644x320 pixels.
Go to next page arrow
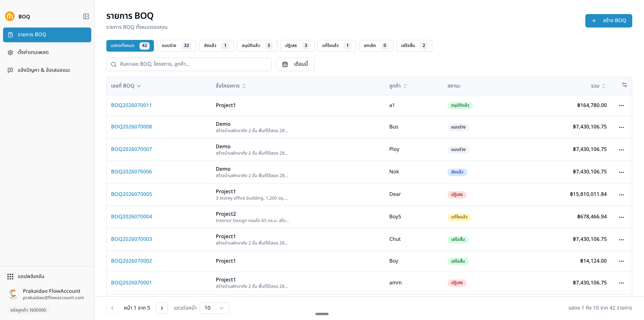tap(162, 308)
